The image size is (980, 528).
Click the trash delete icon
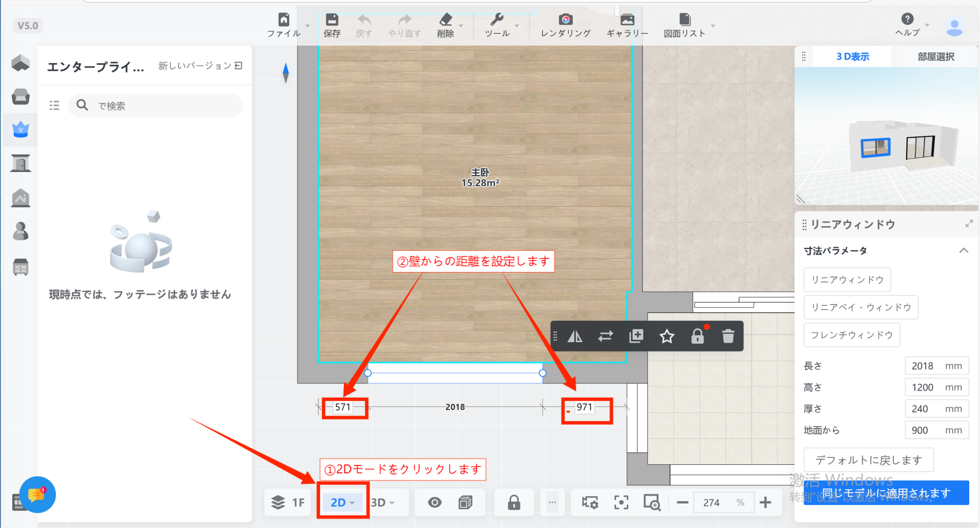click(x=728, y=336)
